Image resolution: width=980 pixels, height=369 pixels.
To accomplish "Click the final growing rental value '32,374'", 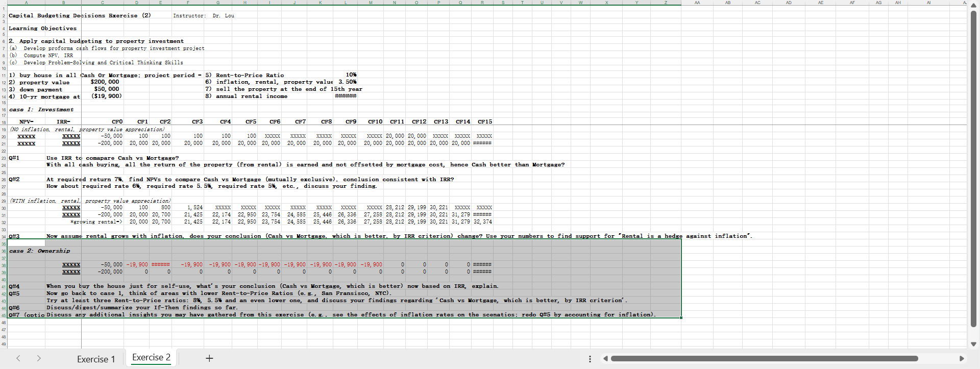I will 483,222.
